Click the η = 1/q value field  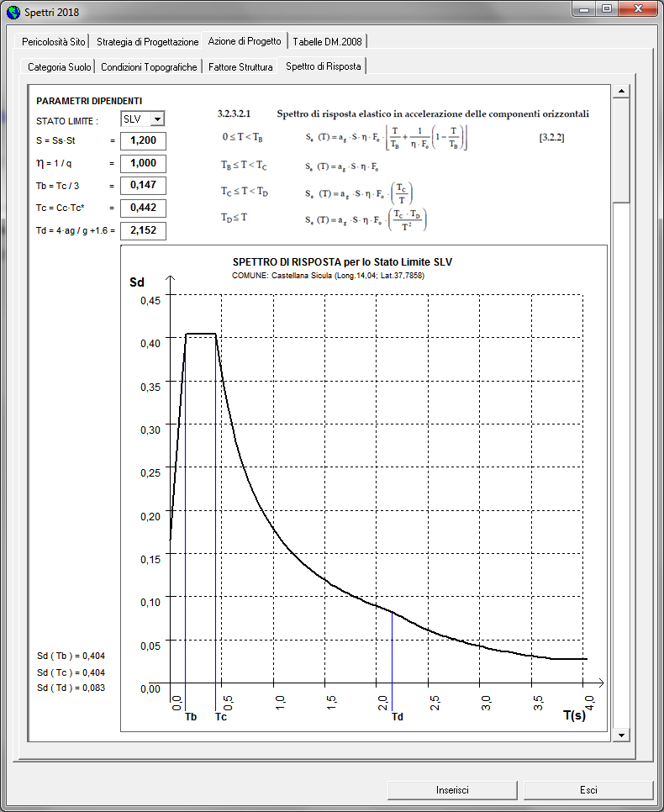click(143, 164)
